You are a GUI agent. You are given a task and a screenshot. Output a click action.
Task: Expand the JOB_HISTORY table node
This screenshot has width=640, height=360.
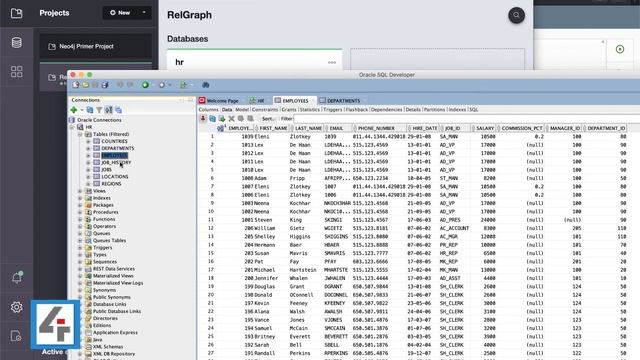[88, 162]
